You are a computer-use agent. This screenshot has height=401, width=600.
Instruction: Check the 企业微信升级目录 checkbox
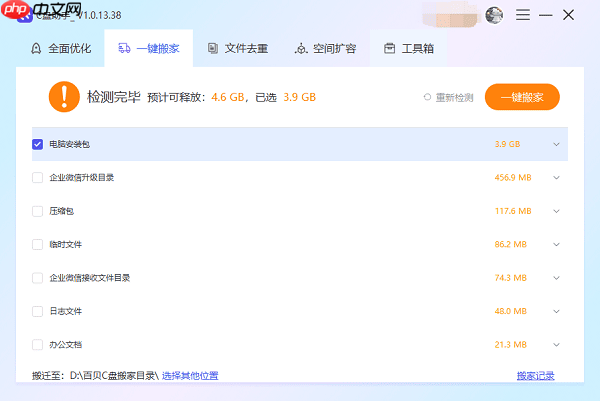(x=38, y=178)
